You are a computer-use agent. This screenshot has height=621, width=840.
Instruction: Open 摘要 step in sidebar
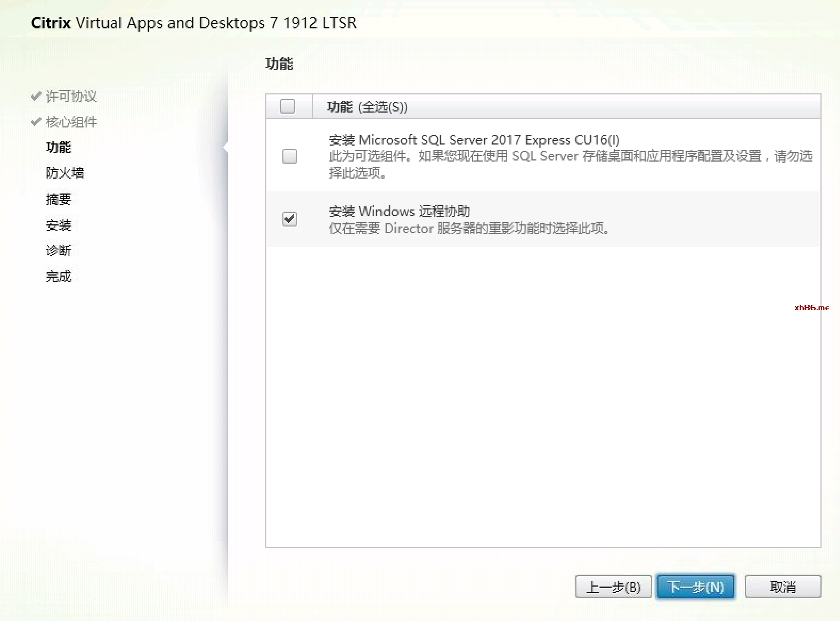tap(58, 199)
